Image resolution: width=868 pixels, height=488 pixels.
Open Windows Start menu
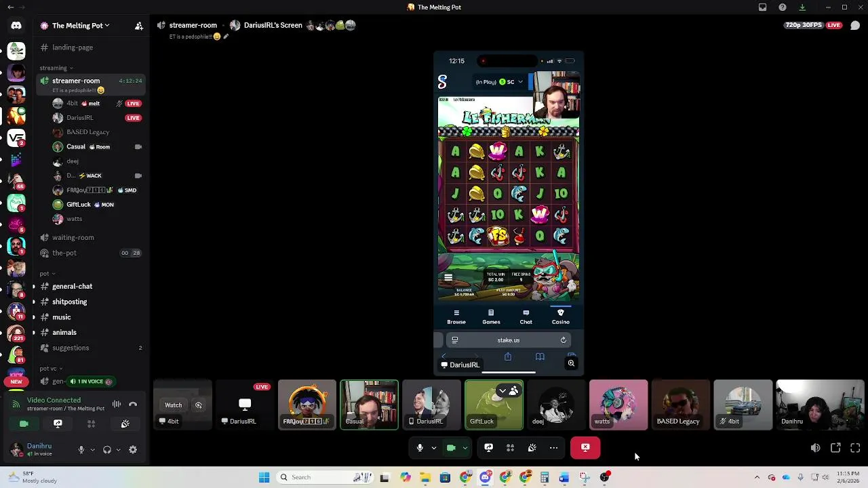pos(264,477)
